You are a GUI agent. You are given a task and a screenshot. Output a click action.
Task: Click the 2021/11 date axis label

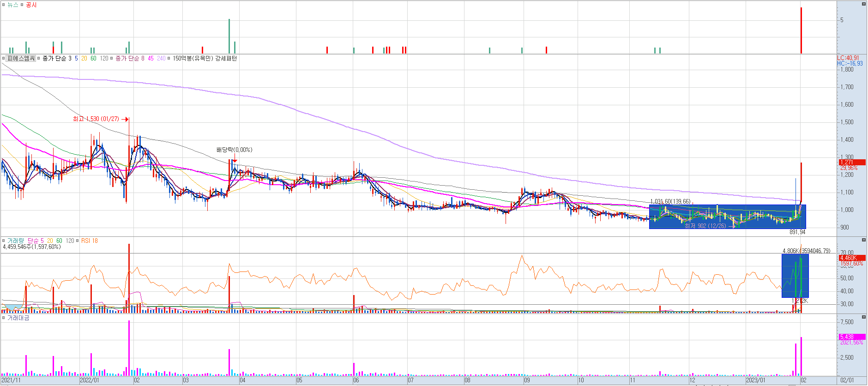pyautogui.click(x=11, y=380)
